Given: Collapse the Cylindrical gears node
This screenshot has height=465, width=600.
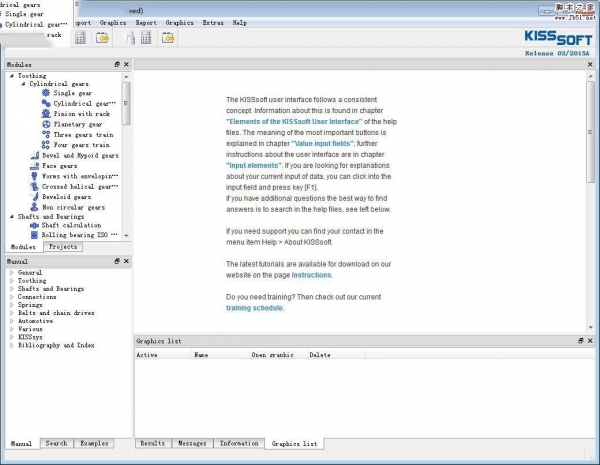Looking at the screenshot, I should 23,83.
